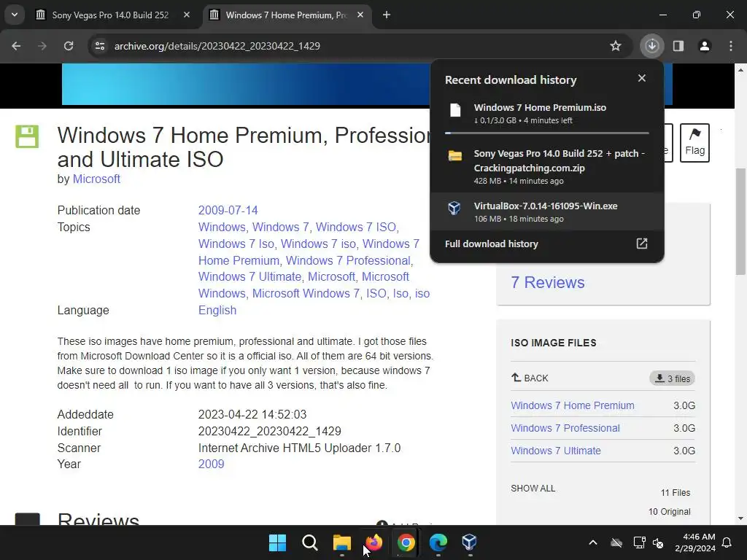This screenshot has width=747, height=560.
Task: Download Windows 7 Professional ISO link
Action: 565,428
